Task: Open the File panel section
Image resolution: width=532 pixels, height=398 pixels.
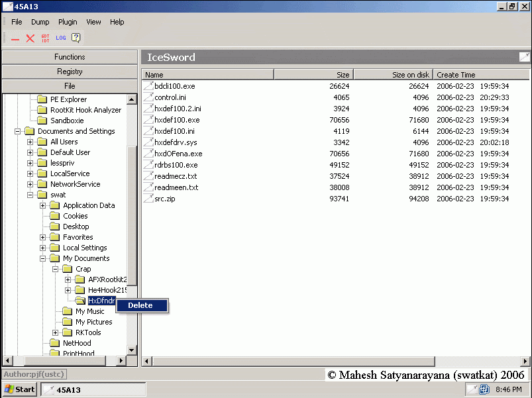Action: click(70, 86)
